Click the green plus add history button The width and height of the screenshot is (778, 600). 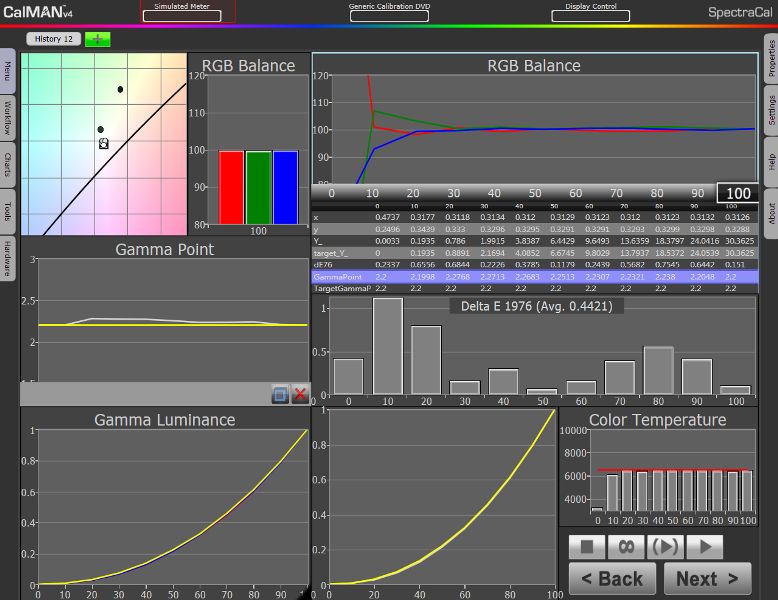[98, 39]
